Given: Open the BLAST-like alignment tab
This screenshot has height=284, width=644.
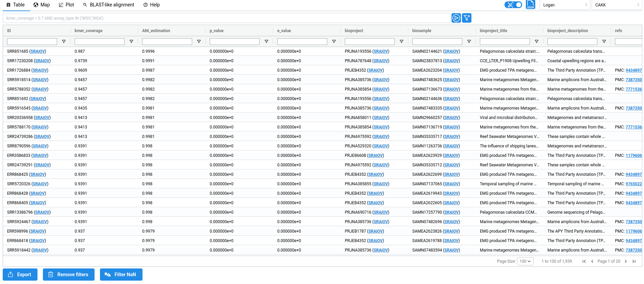Looking at the screenshot, I should point(109,5).
